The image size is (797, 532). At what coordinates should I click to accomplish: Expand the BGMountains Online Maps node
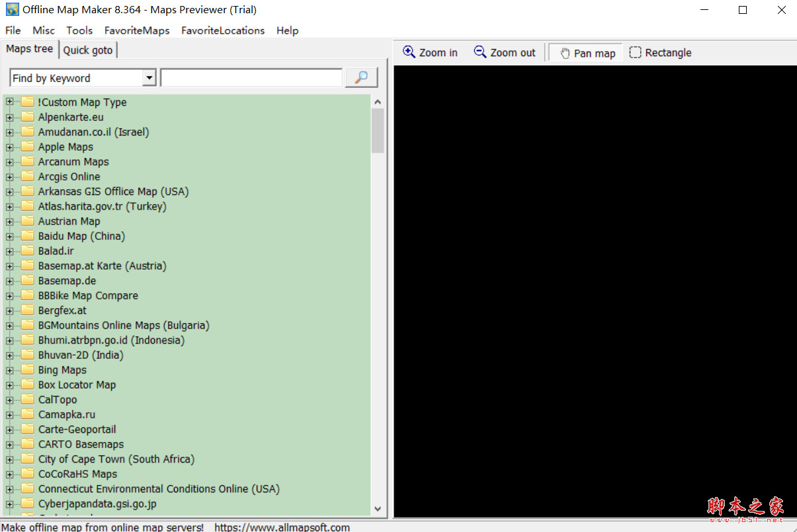(x=9, y=325)
